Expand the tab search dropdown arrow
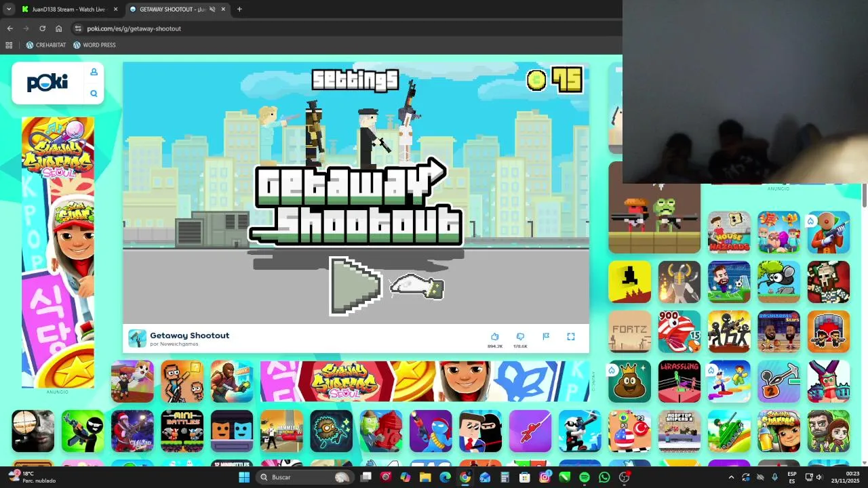The image size is (868, 488). [x=8, y=9]
